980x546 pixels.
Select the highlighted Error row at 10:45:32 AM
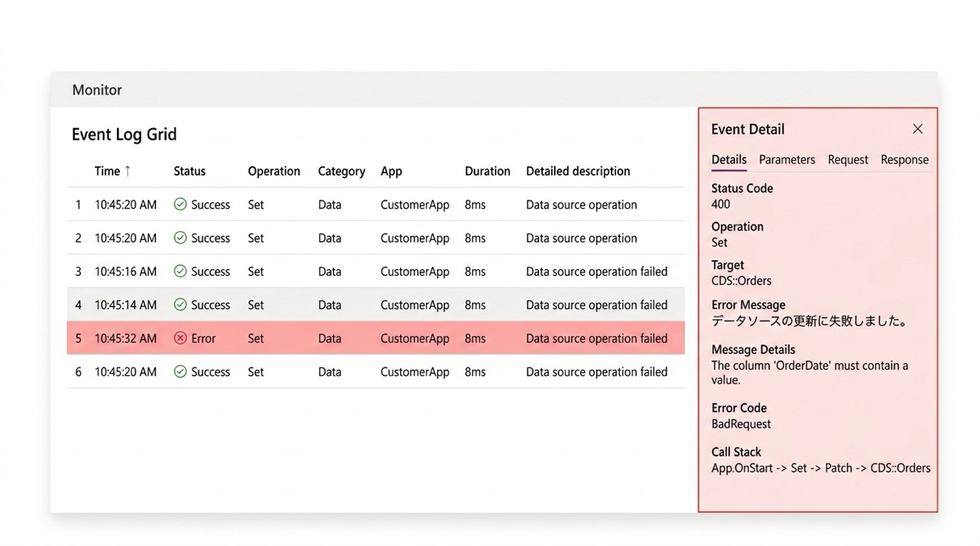click(376, 339)
